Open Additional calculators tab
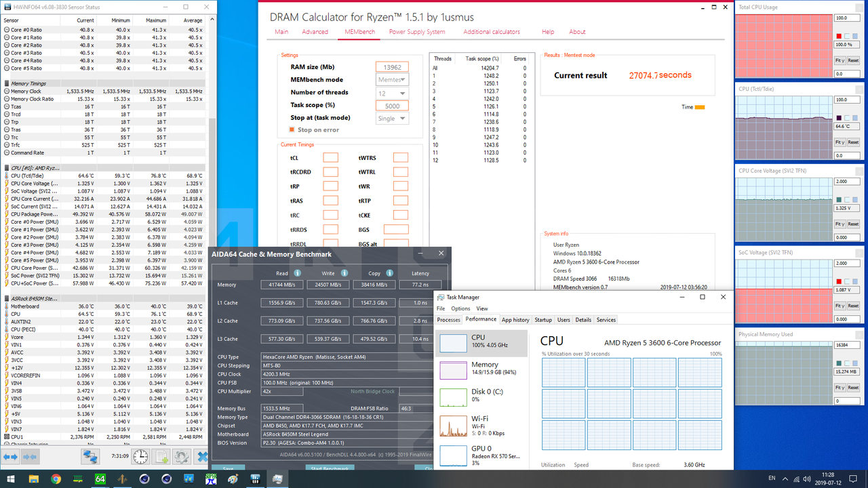Viewport: 868px width, 488px height. tap(492, 32)
